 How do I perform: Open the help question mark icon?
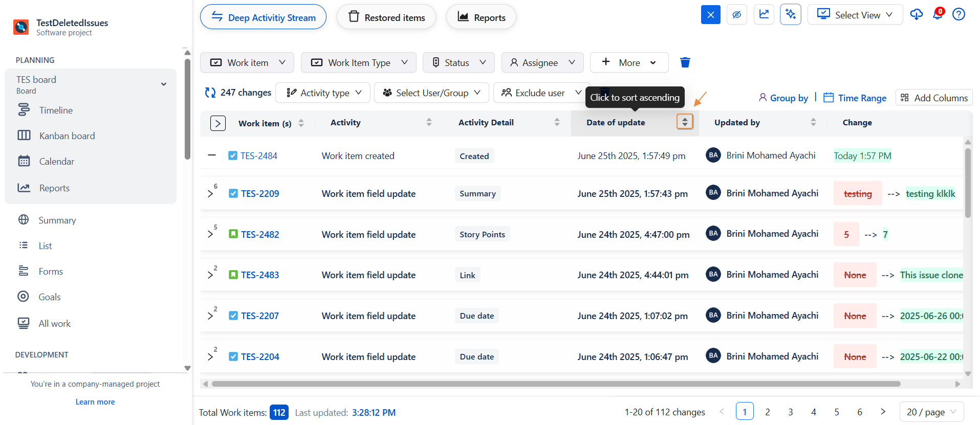[x=959, y=14]
